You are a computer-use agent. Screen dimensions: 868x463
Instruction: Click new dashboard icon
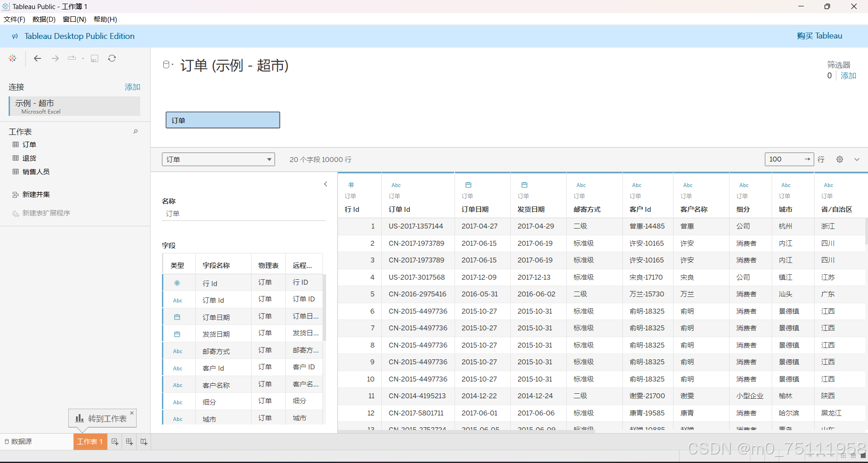coord(129,442)
